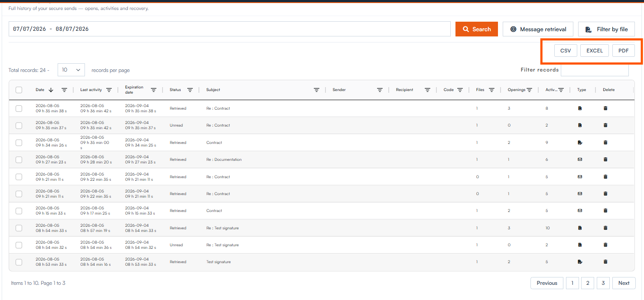Screen dimensions: 644x300
Task: Open the Sender column filter icon
Action: [380, 90]
